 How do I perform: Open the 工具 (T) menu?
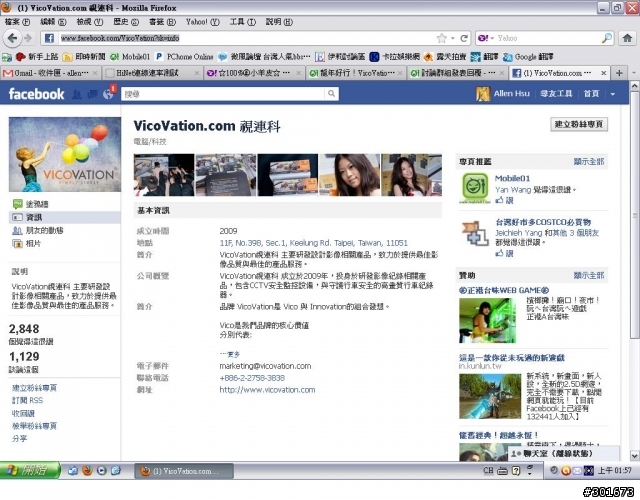242,22
